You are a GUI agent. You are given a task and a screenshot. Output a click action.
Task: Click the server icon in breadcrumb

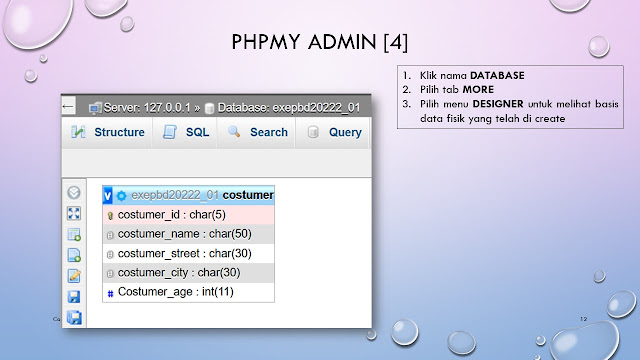click(95, 108)
